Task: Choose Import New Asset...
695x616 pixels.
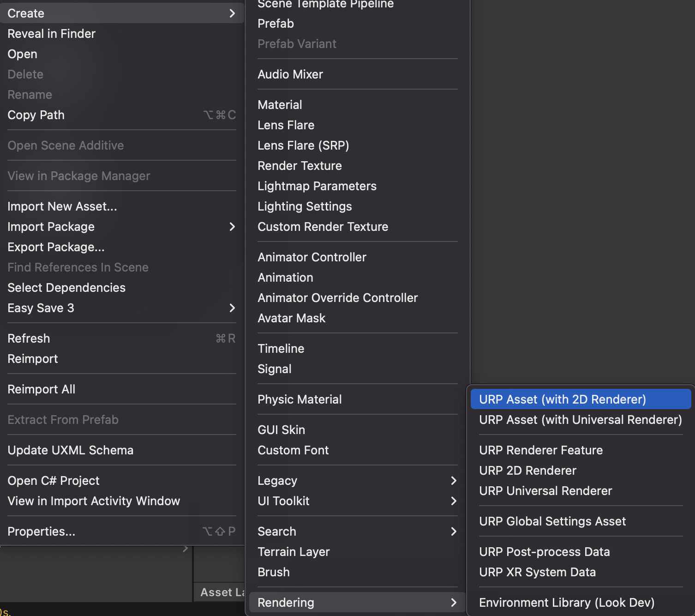Action: coord(62,206)
